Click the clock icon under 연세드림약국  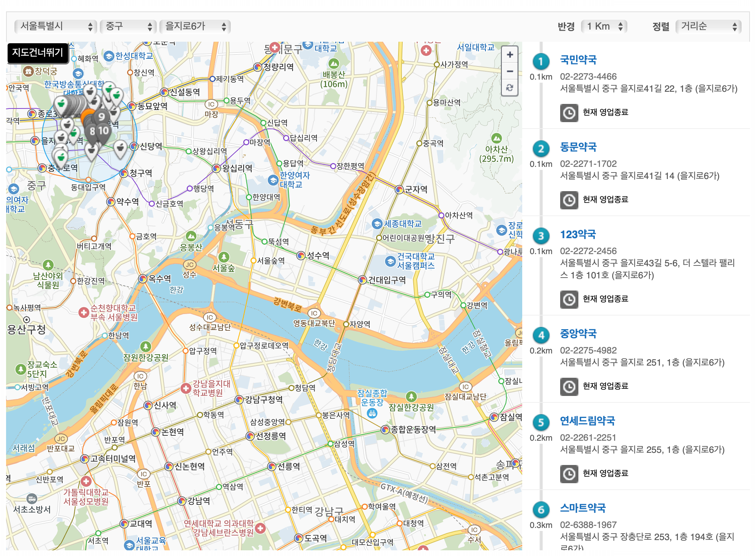[569, 474]
